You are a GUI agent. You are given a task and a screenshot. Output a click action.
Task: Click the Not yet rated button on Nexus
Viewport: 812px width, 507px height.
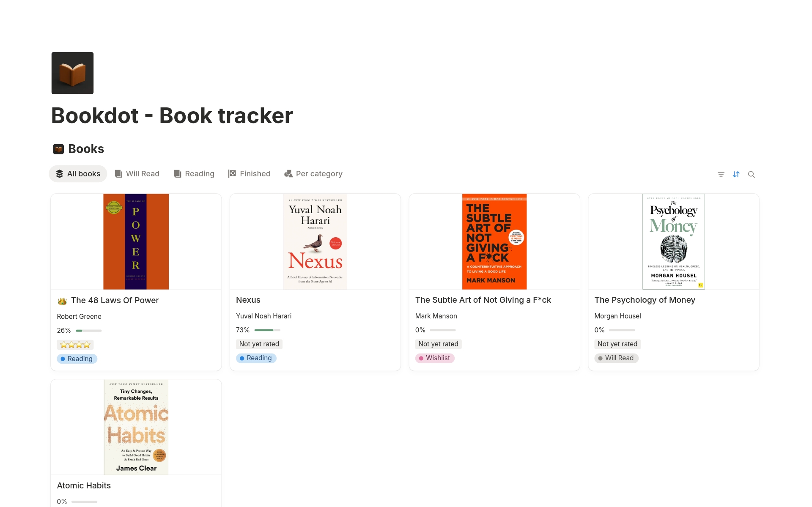tap(259, 344)
